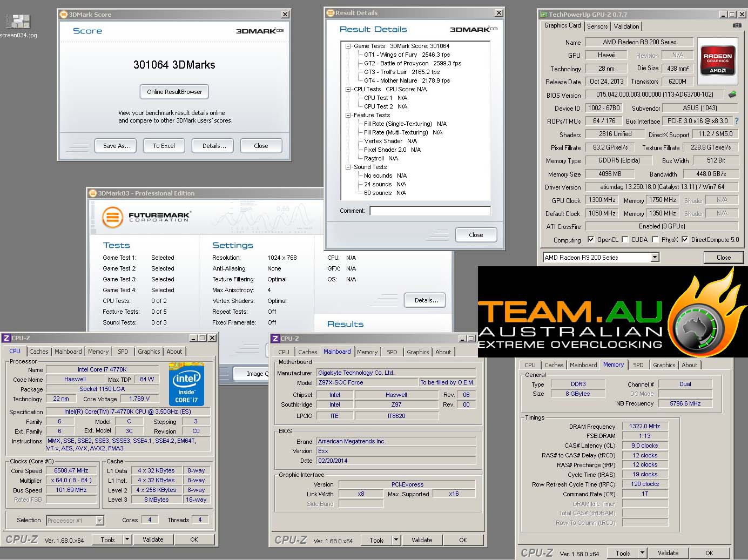The height and width of the screenshot is (560, 748).
Task: Click Save As... in the 3DMark Score window
Action: (117, 146)
